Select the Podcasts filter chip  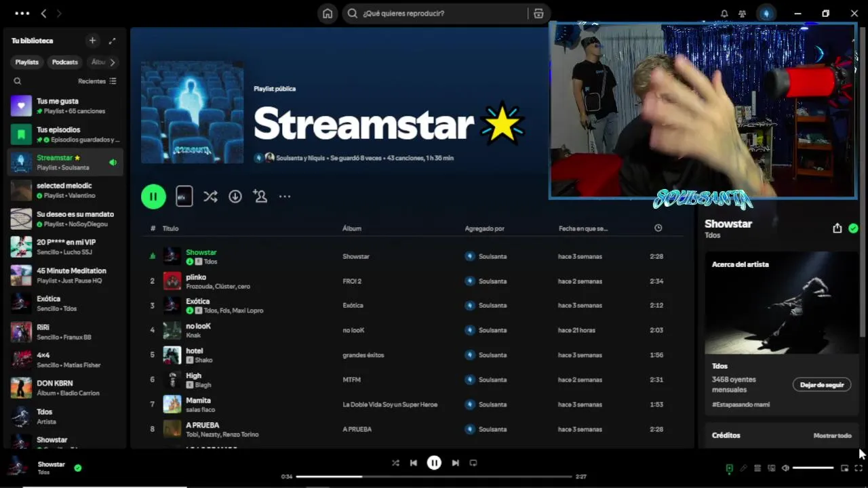pyautogui.click(x=65, y=62)
